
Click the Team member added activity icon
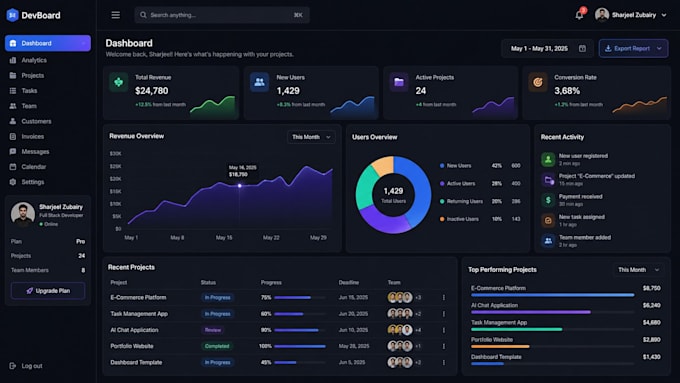tap(548, 241)
